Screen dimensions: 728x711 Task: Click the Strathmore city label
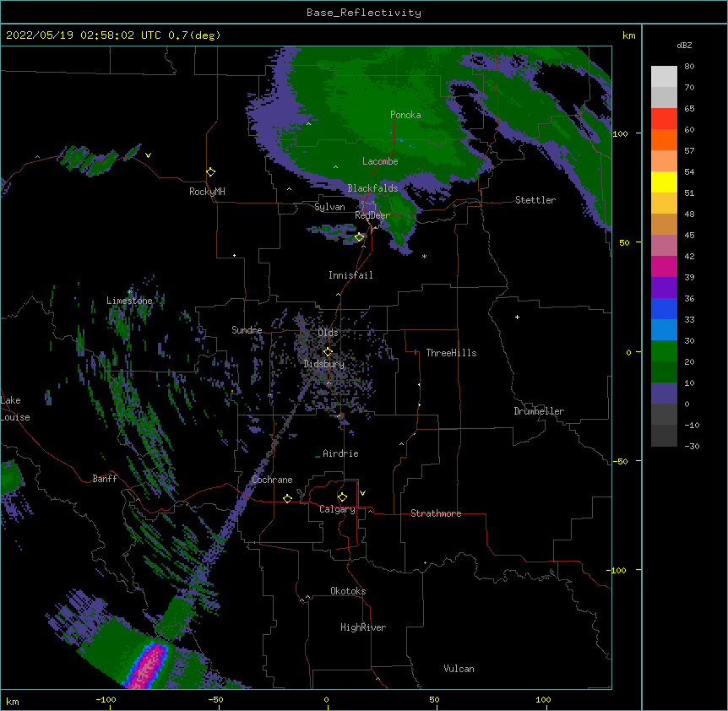436,513
